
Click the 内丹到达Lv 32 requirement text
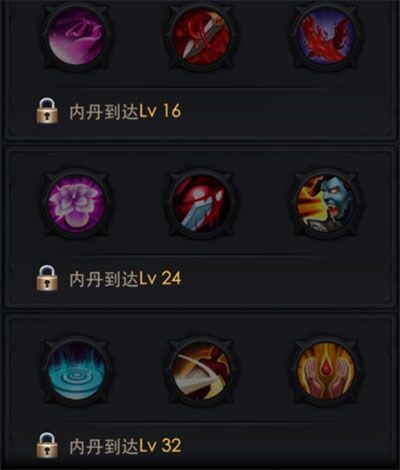[125, 446]
